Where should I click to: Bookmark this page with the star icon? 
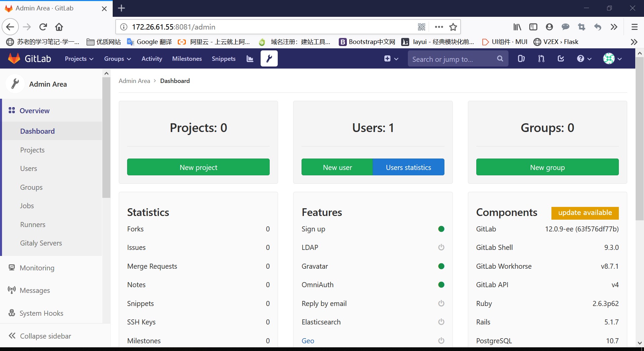pyautogui.click(x=453, y=27)
